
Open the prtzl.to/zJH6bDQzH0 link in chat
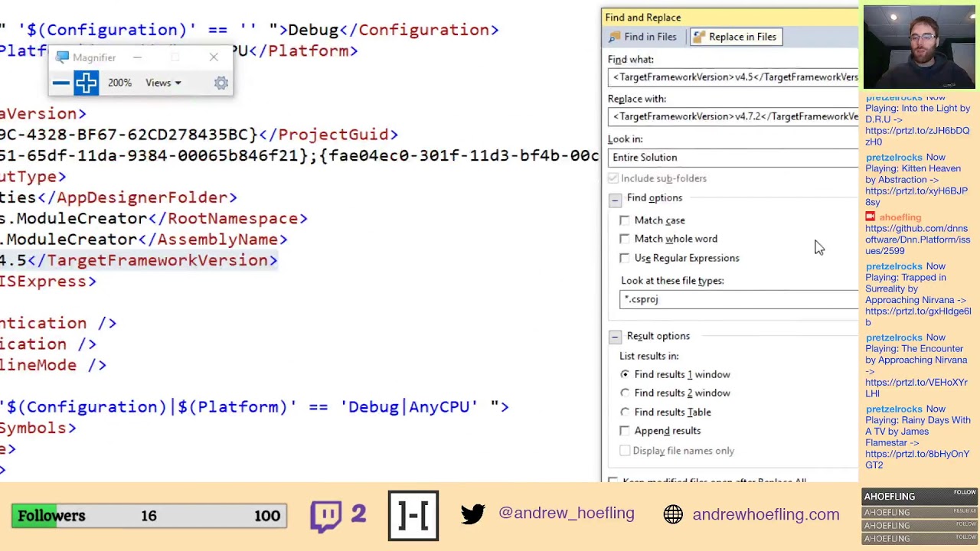[x=917, y=136]
